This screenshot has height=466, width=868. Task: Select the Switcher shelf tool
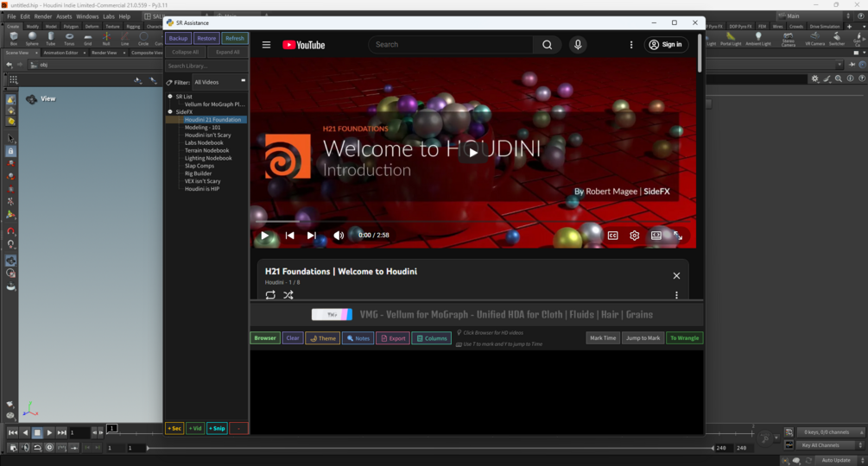click(x=837, y=39)
